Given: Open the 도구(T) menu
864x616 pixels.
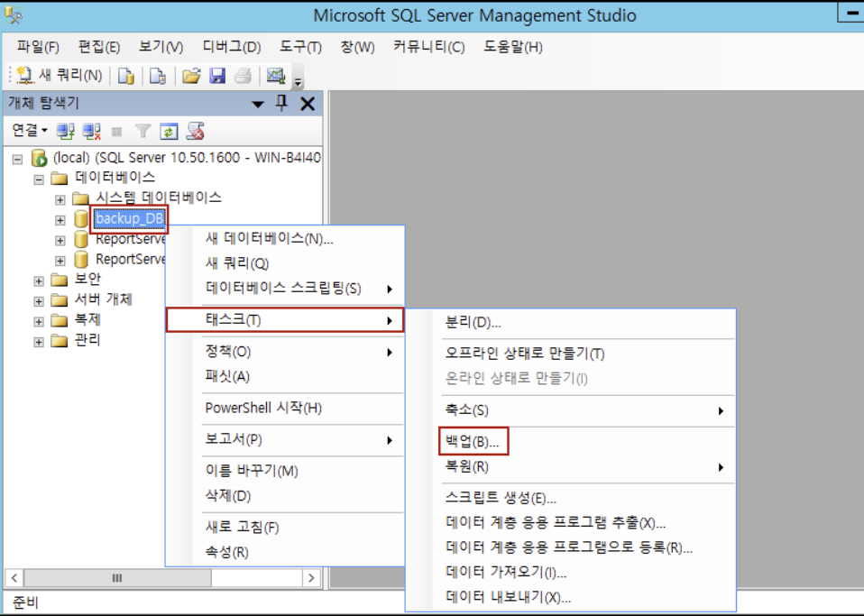Looking at the screenshot, I should point(300,47).
